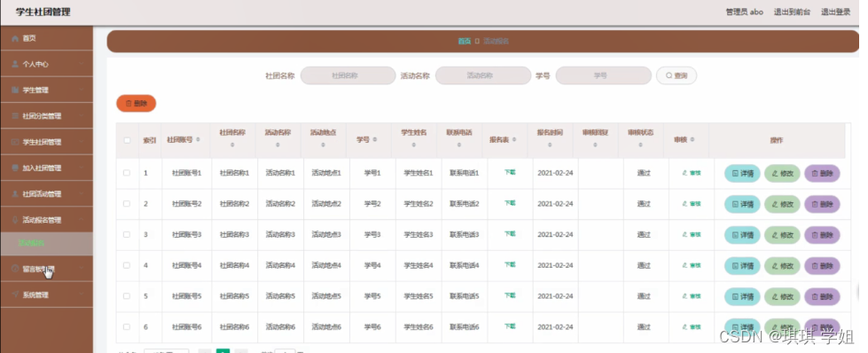Image resolution: width=868 pixels, height=353 pixels.
Task: Tick the select-all checkbox in the table header
Action: (127, 140)
